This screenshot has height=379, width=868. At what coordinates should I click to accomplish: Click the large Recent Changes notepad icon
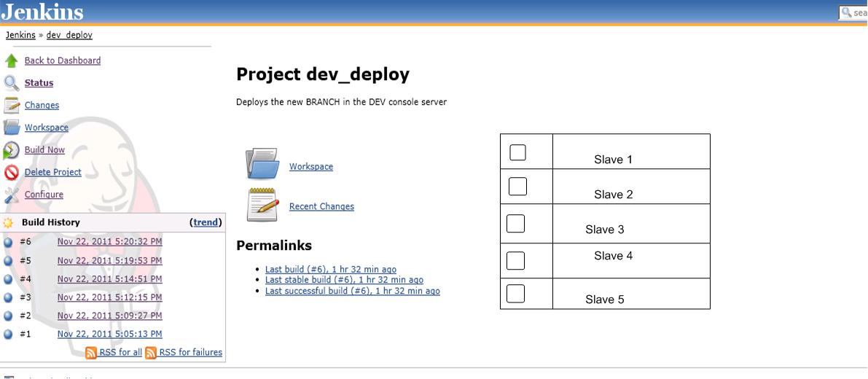262,204
